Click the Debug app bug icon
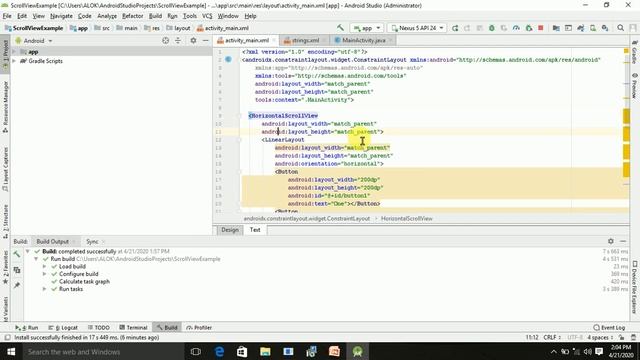Image resolution: width=640 pixels, height=360 pixels. [491, 28]
